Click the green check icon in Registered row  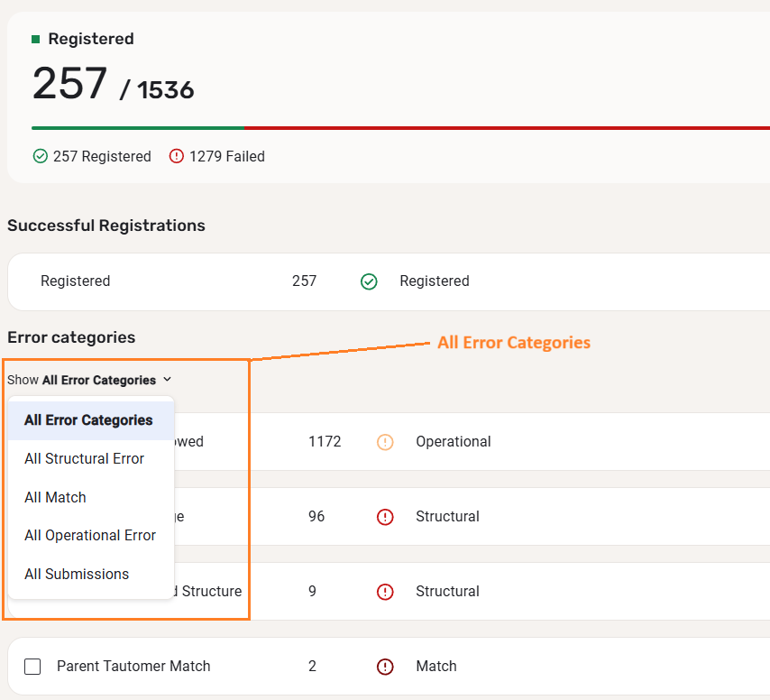pos(369,281)
